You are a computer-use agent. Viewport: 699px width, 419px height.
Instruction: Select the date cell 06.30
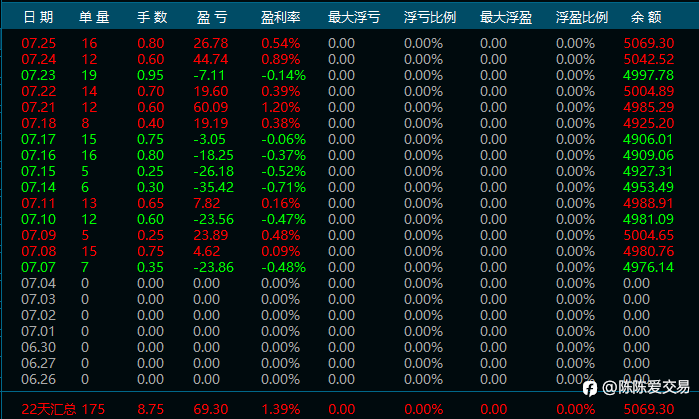coord(39,348)
